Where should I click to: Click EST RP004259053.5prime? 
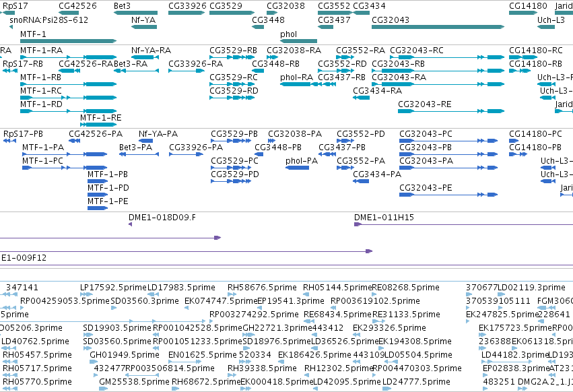[65, 301]
